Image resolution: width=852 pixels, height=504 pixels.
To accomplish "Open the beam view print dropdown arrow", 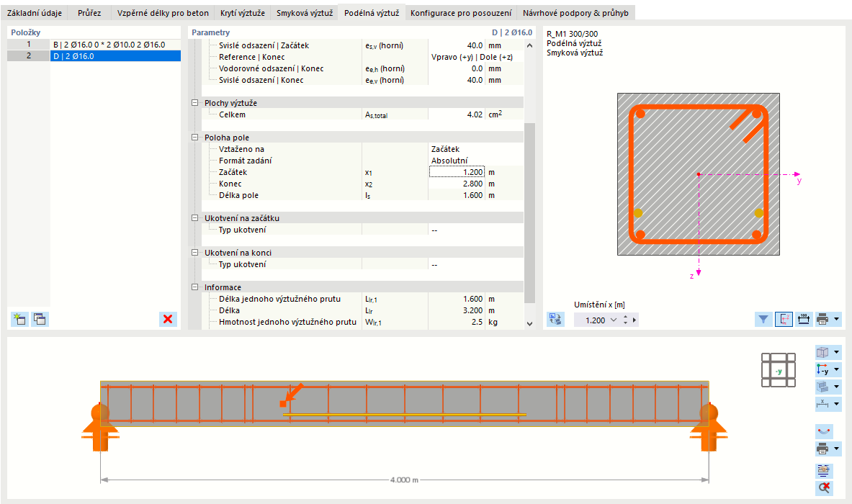I will pos(837,449).
